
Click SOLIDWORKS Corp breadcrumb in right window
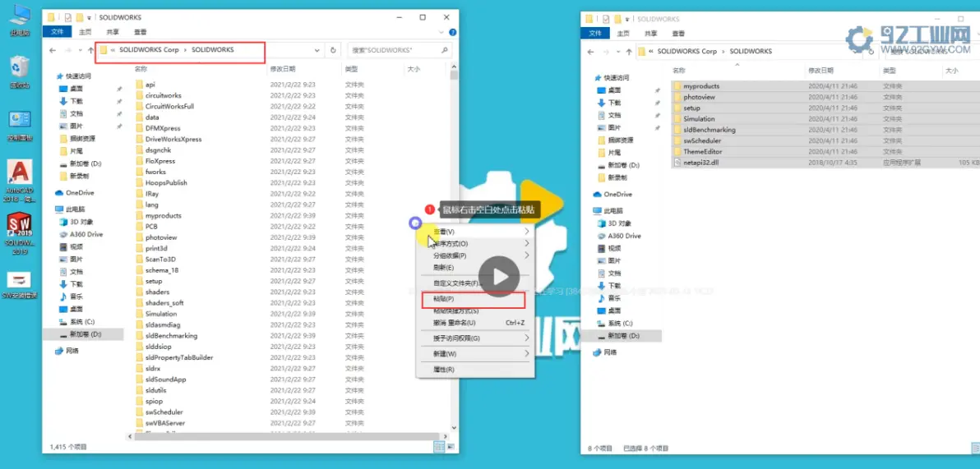pyautogui.click(x=686, y=51)
